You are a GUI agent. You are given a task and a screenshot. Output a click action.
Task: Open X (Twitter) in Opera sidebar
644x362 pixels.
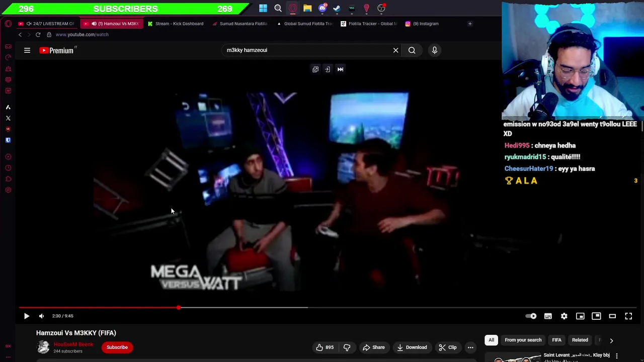(x=8, y=118)
